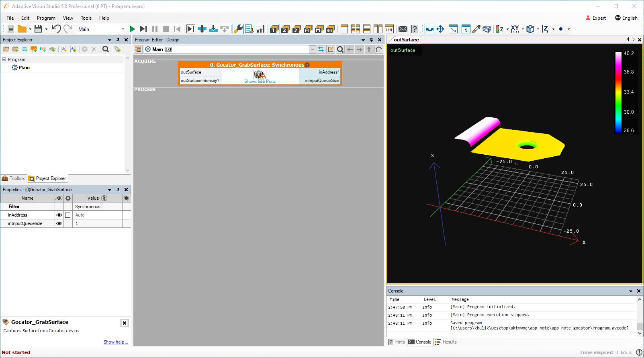Click the save disk icon in toolbar

pyautogui.click(x=38, y=29)
